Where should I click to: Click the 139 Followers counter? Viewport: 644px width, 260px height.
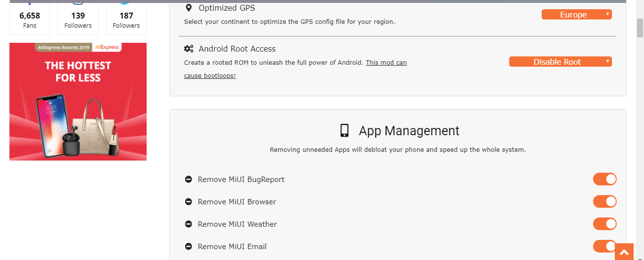(78, 20)
